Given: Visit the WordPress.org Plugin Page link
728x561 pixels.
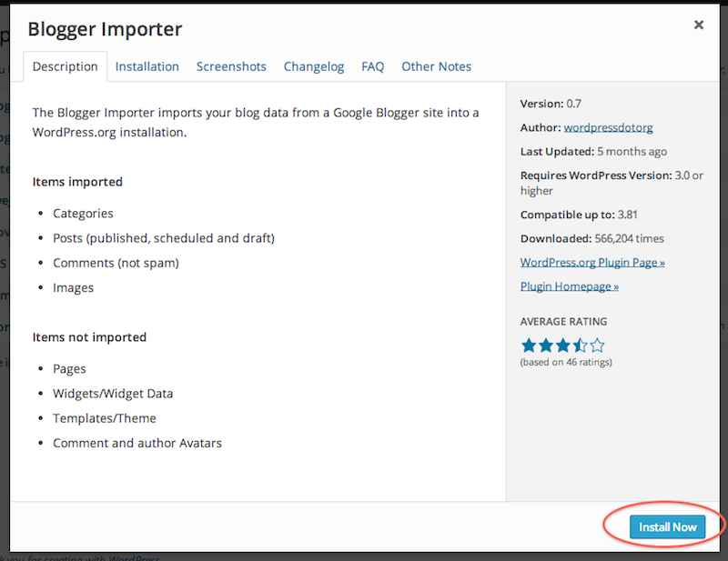Looking at the screenshot, I should (592, 262).
